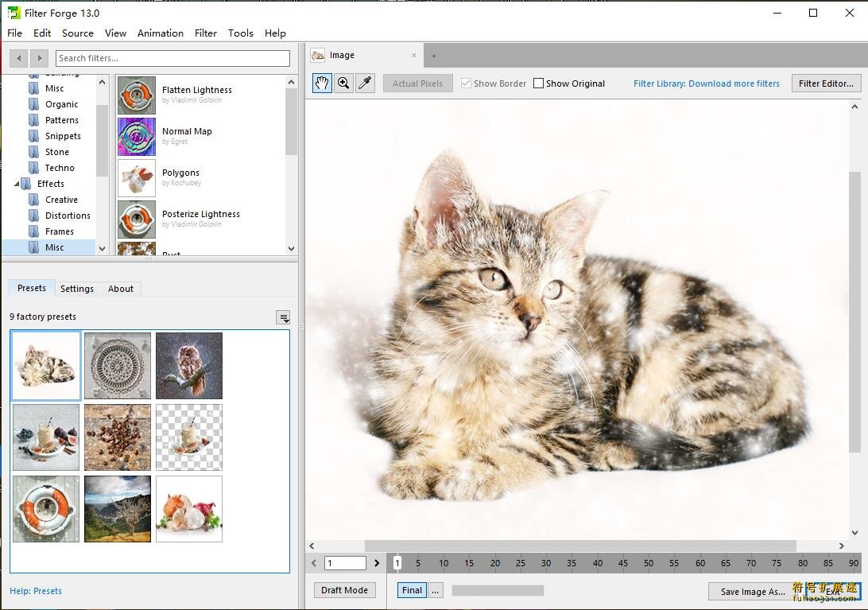The height and width of the screenshot is (610, 868).
Task: Open the new tab plus button
Action: pyautogui.click(x=434, y=56)
